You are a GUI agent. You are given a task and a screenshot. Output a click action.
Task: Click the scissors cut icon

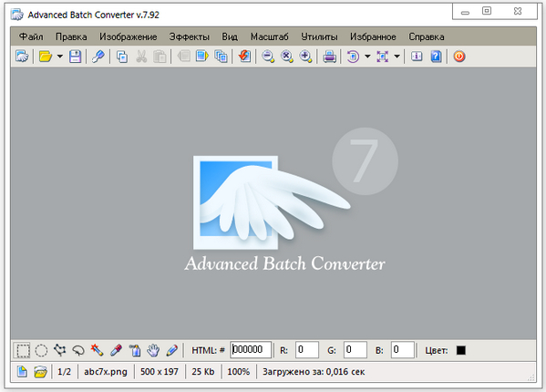tap(141, 56)
